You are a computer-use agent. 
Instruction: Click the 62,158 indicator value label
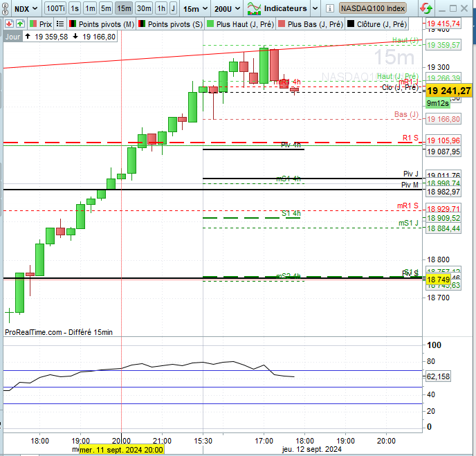tap(438, 376)
